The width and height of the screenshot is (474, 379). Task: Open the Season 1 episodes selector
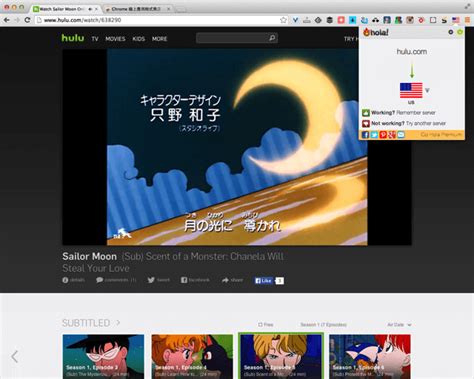[x=323, y=324]
